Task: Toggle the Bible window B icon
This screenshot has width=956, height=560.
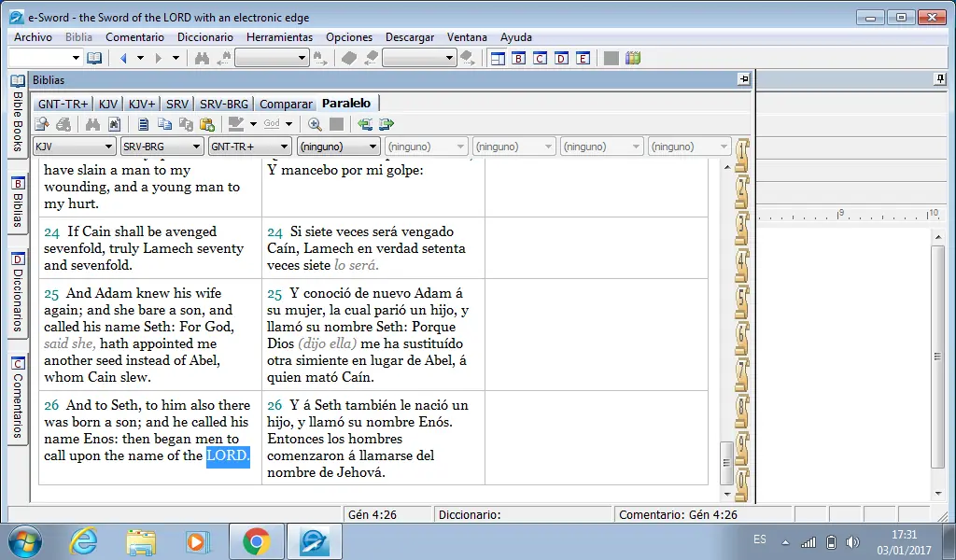Action: pyautogui.click(x=519, y=59)
